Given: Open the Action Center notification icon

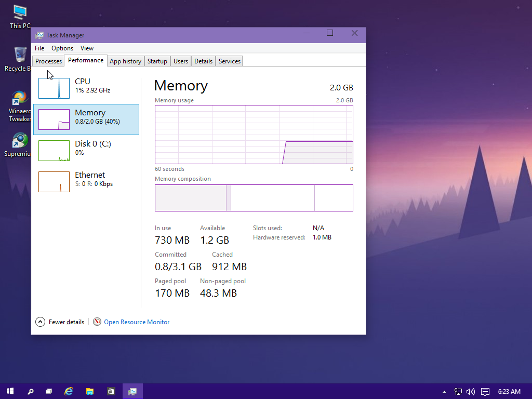Looking at the screenshot, I should click(485, 392).
